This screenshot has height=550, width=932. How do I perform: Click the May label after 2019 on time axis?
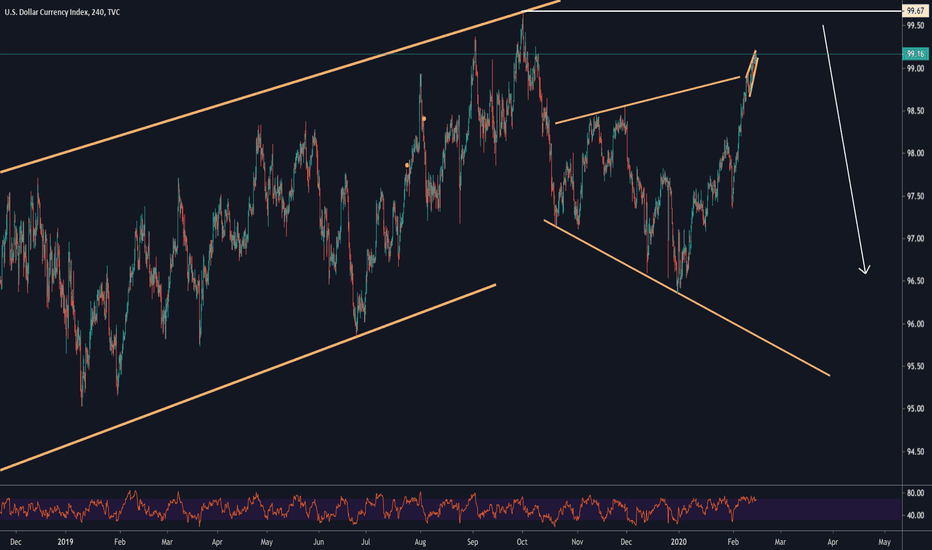click(267, 542)
